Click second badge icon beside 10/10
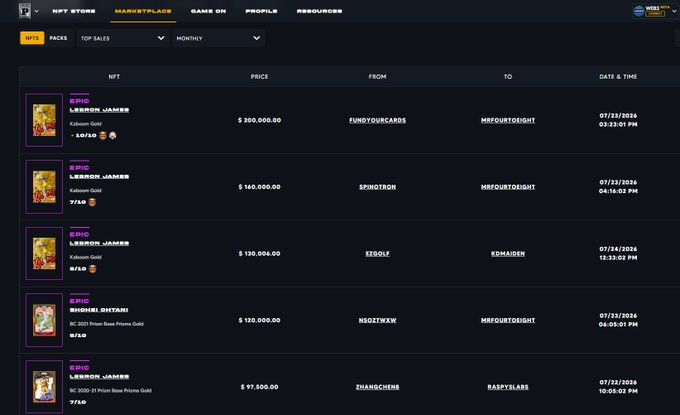This screenshot has height=415, width=680. 113,135
